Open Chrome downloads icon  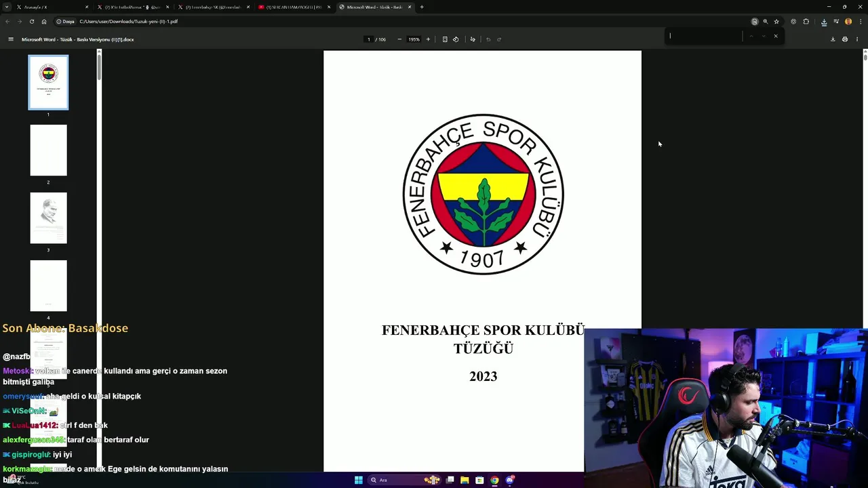(824, 22)
